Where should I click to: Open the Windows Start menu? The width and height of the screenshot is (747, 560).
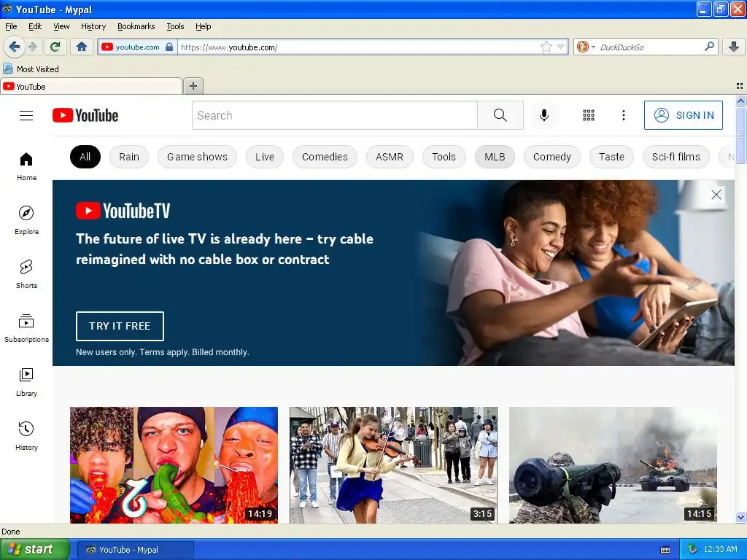(34, 550)
